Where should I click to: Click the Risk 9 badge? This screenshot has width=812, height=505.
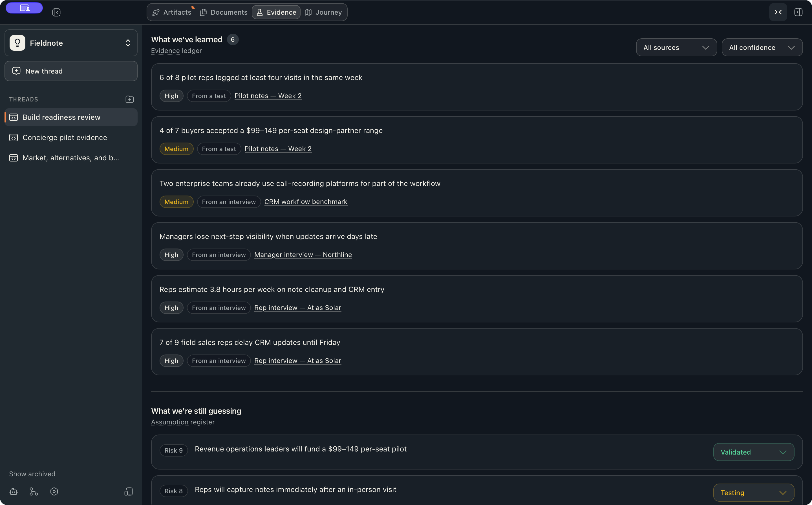point(173,450)
